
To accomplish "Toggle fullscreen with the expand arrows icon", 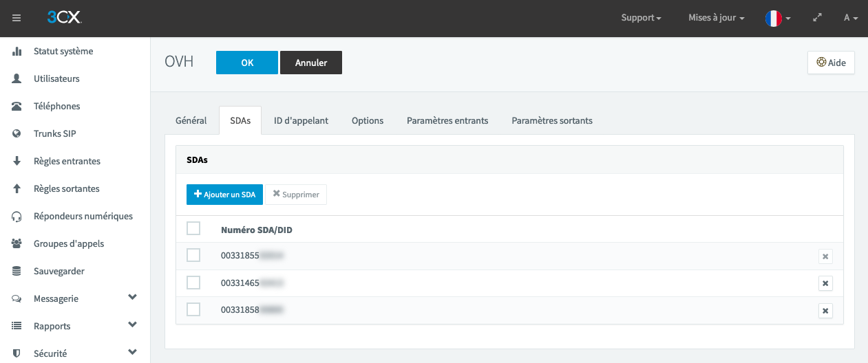I will coord(818,18).
